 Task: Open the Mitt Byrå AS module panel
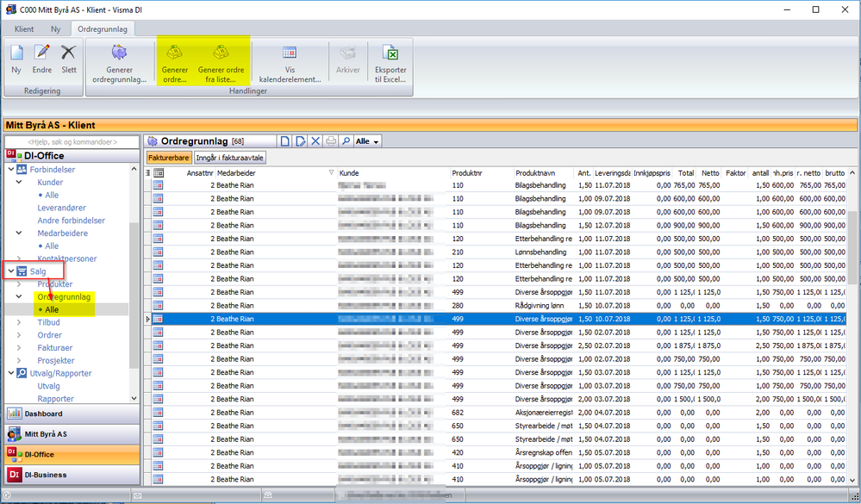72,433
